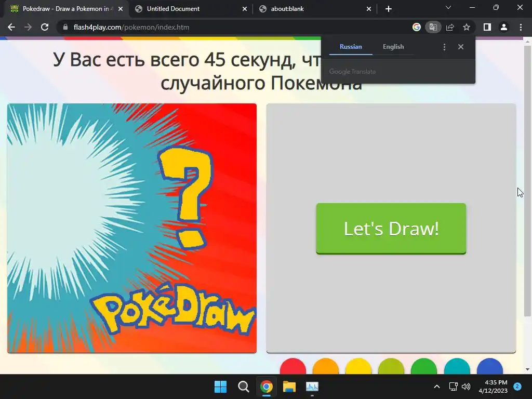View site security lock information
The width and height of the screenshot is (532, 399).
[65, 27]
